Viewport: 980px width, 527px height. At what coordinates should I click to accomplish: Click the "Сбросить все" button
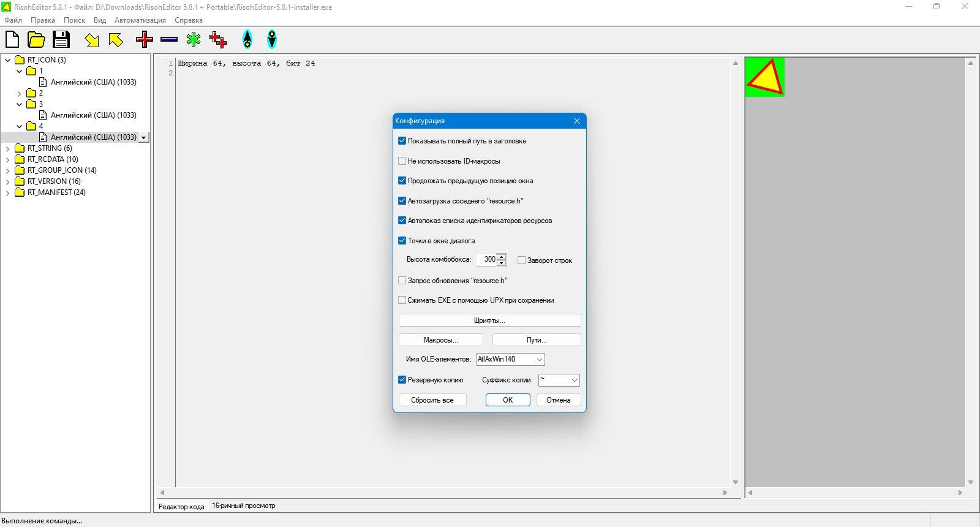point(432,400)
